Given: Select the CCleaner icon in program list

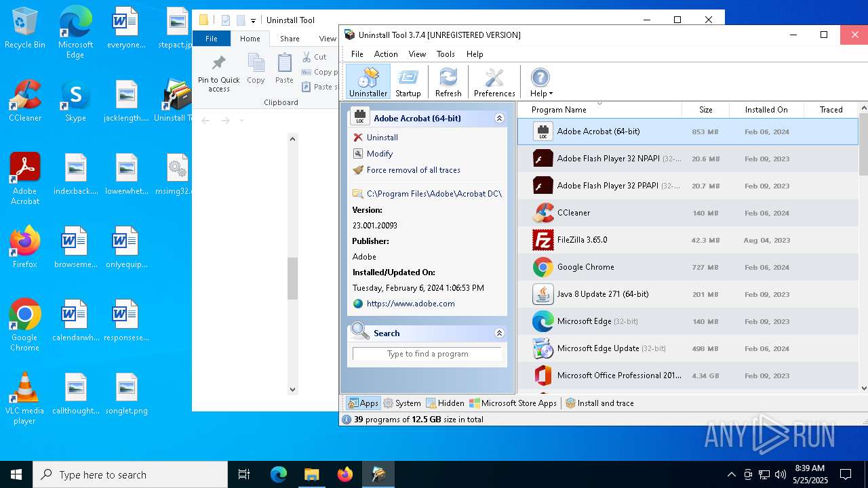Looking at the screenshot, I should point(542,213).
